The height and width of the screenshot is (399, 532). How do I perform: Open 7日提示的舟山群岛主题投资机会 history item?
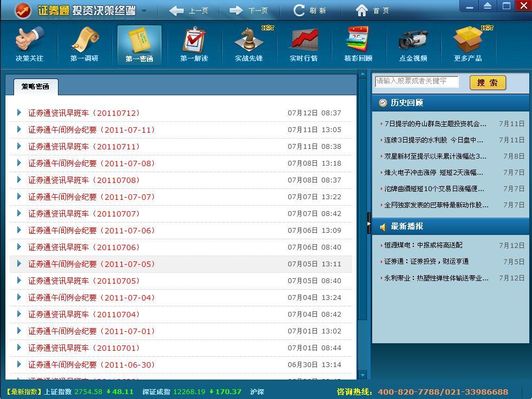[x=436, y=124]
